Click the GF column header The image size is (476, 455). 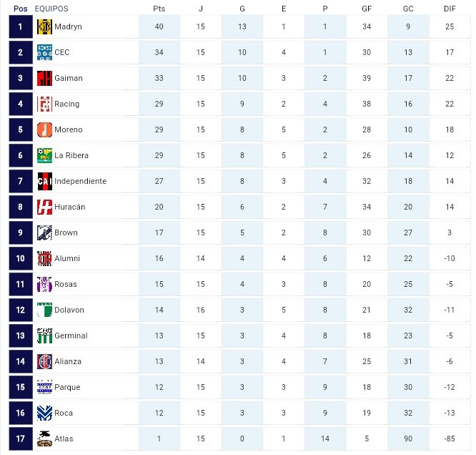(x=367, y=9)
